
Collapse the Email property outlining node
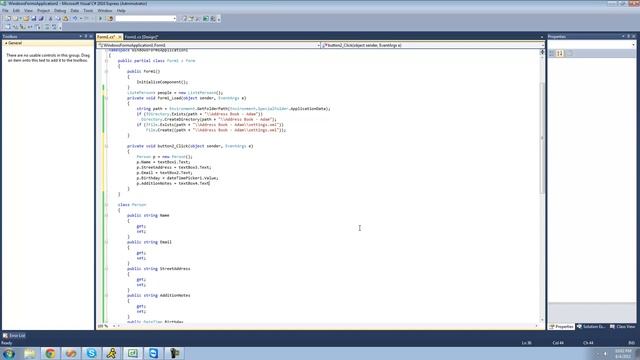107,242
